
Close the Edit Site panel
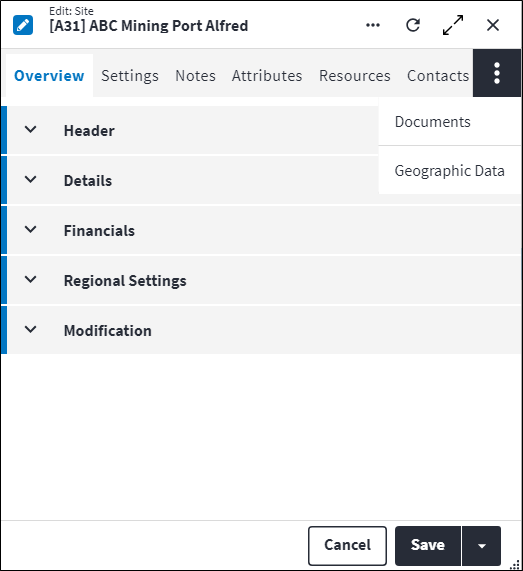[493, 25]
